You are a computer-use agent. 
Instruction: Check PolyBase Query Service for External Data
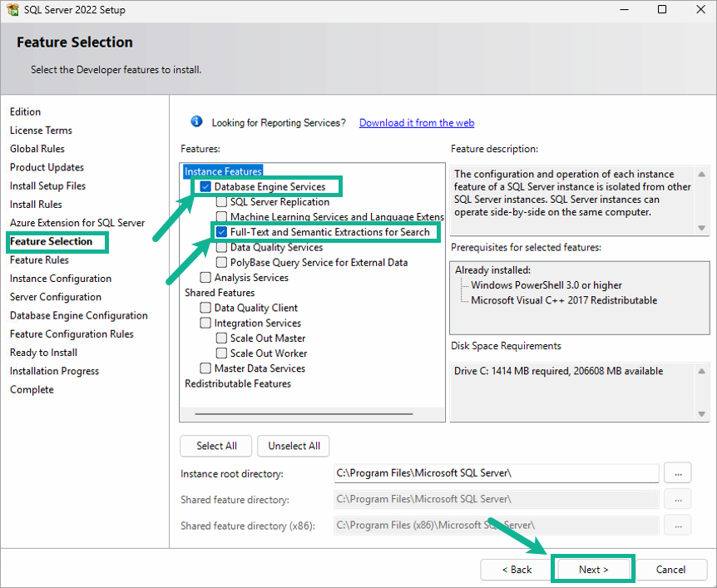(x=221, y=263)
